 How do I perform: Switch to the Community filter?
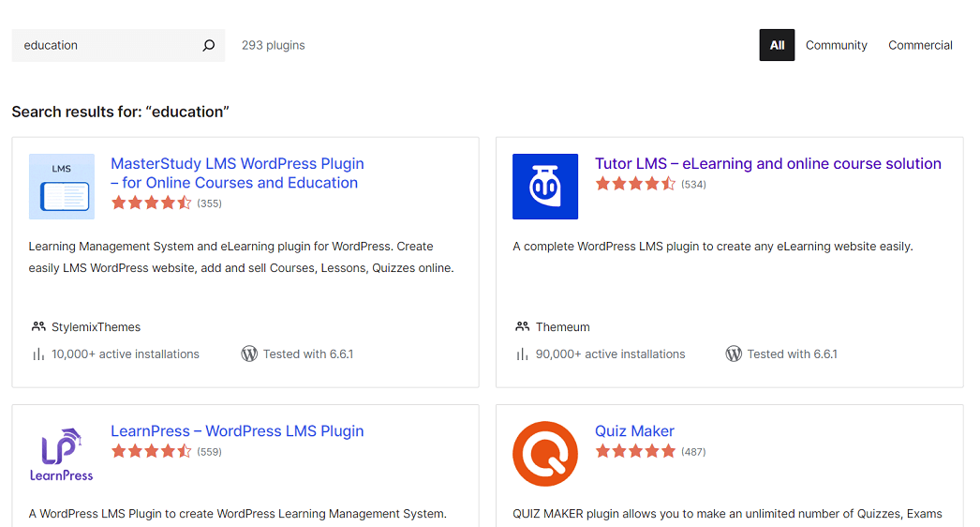[837, 45]
